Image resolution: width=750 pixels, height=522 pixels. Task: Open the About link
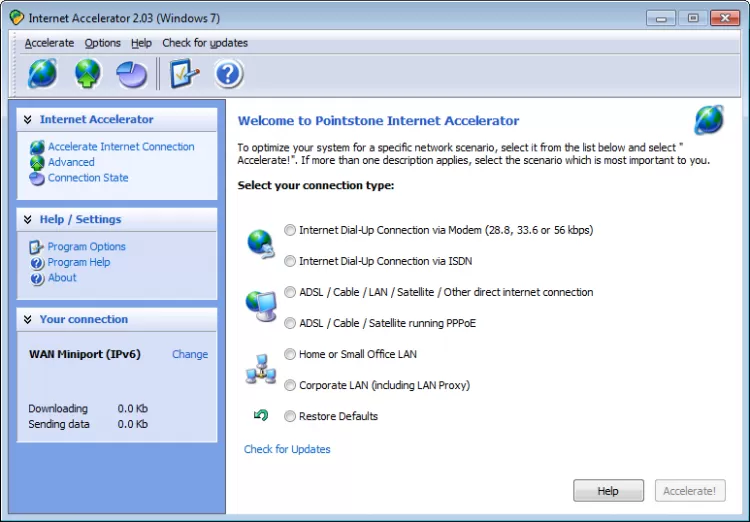point(62,278)
